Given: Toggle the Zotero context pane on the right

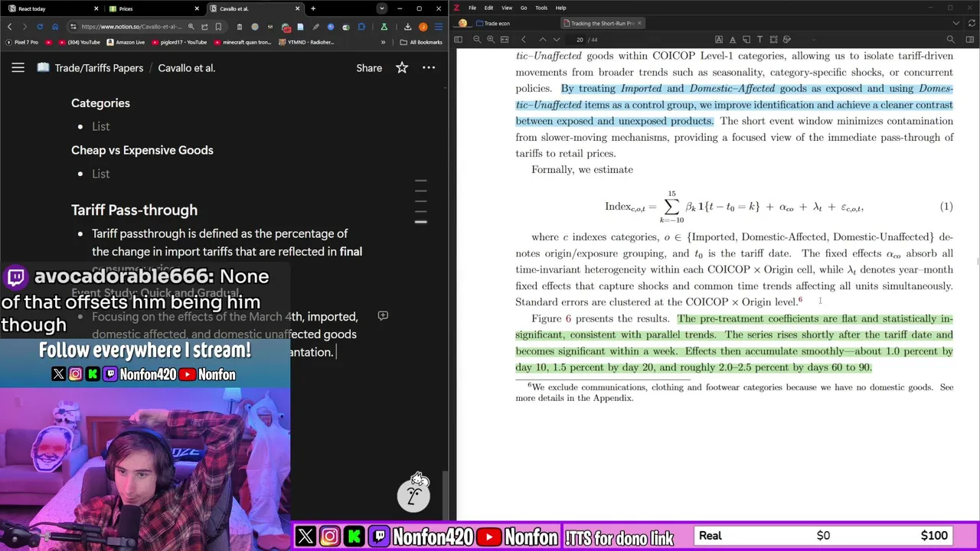Looking at the screenshot, I should (x=969, y=40).
